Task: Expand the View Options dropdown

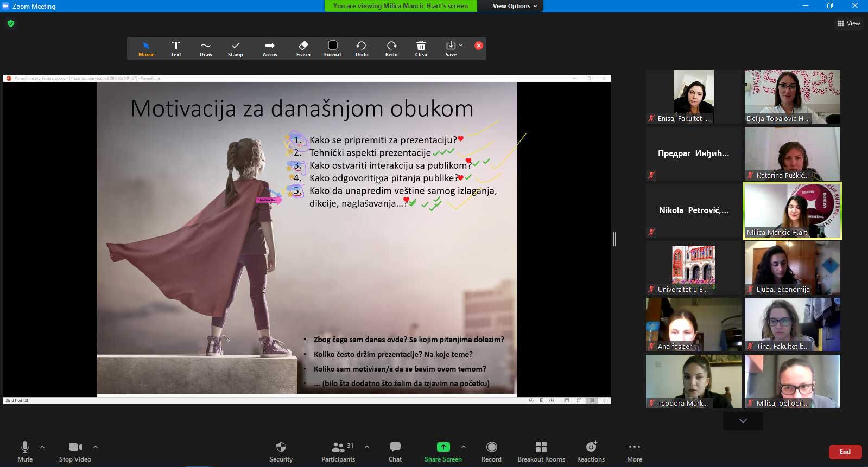Action: click(x=515, y=6)
